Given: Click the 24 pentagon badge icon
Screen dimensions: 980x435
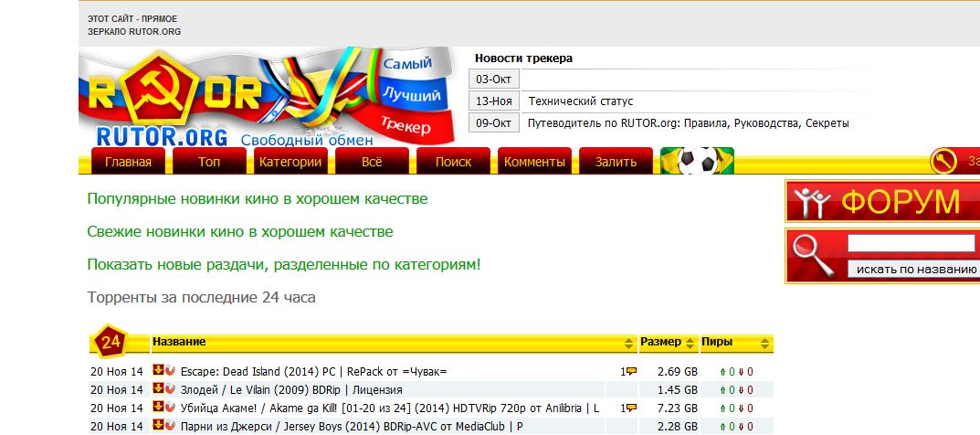Looking at the screenshot, I should click(x=111, y=341).
